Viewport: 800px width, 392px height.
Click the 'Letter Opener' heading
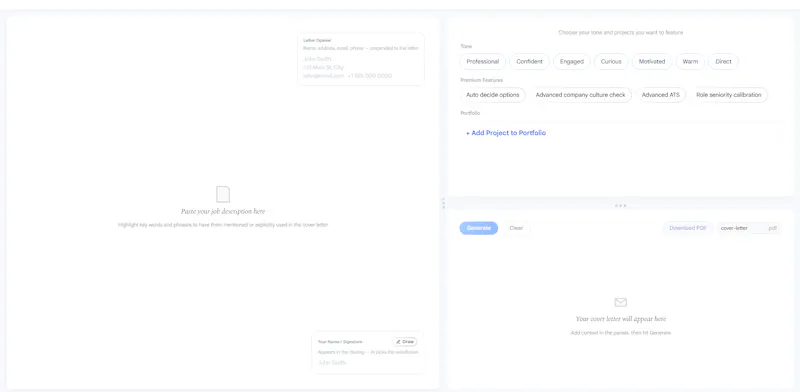[317, 40]
